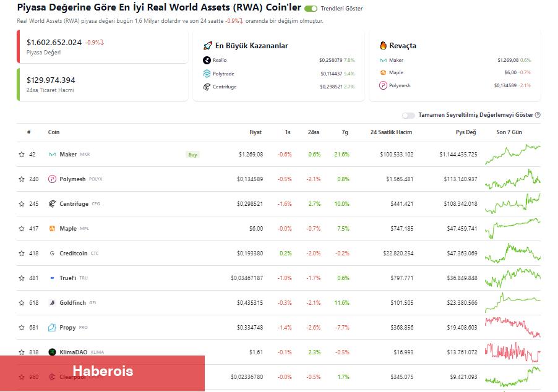Open the fully diluted valuation help icon
The image size is (558, 392).
coord(538,115)
